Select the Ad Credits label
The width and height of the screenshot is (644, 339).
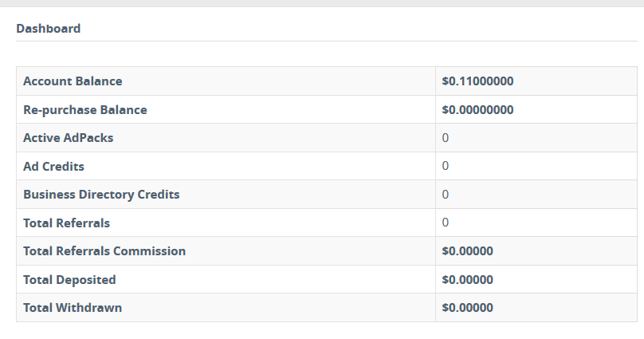53,167
